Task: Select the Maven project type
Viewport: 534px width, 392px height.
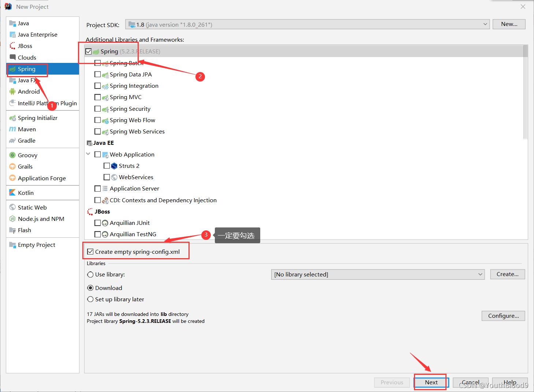Action: [x=42, y=129]
